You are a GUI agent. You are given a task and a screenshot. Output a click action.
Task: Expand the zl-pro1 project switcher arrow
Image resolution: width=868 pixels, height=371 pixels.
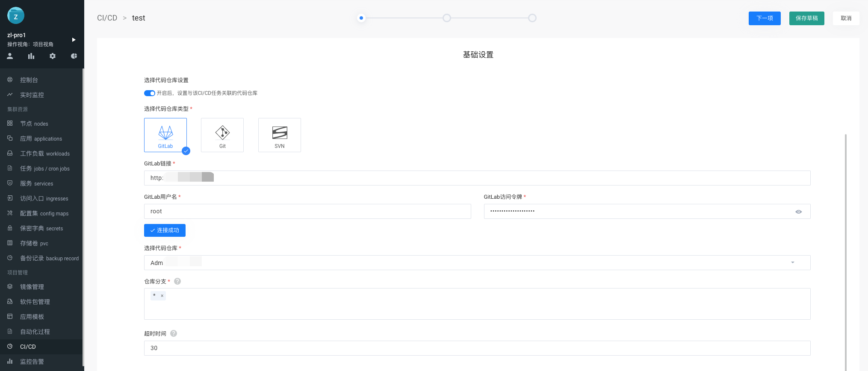tap(74, 40)
